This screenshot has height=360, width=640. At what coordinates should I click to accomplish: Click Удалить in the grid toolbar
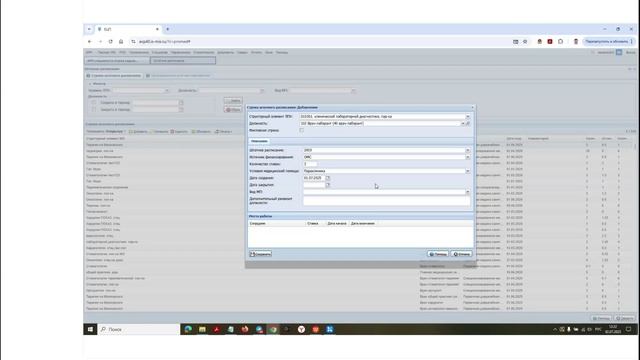pos(179,132)
